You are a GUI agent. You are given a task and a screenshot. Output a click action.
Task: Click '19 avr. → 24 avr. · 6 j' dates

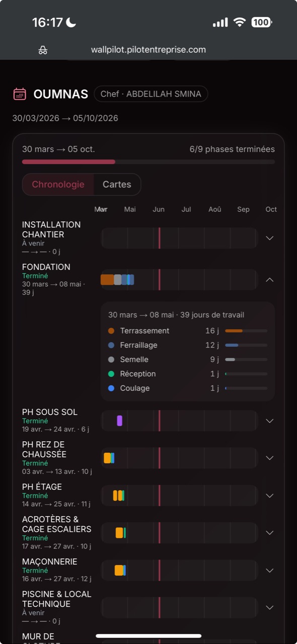pyautogui.click(x=55, y=429)
